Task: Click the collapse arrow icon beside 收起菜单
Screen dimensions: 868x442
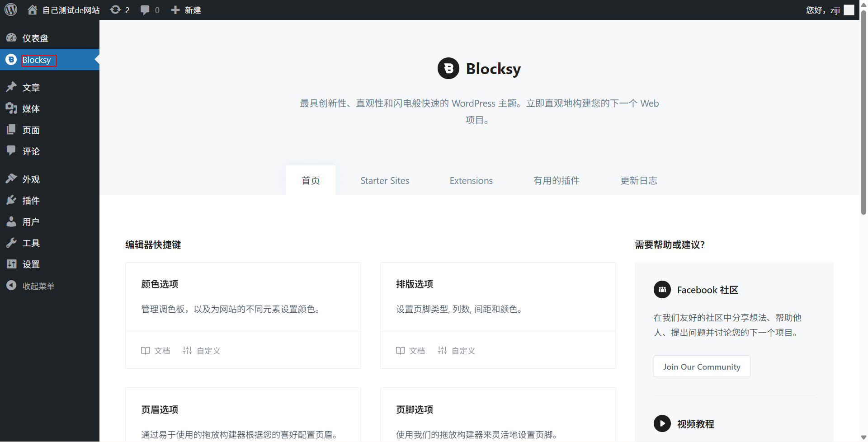Action: point(11,286)
